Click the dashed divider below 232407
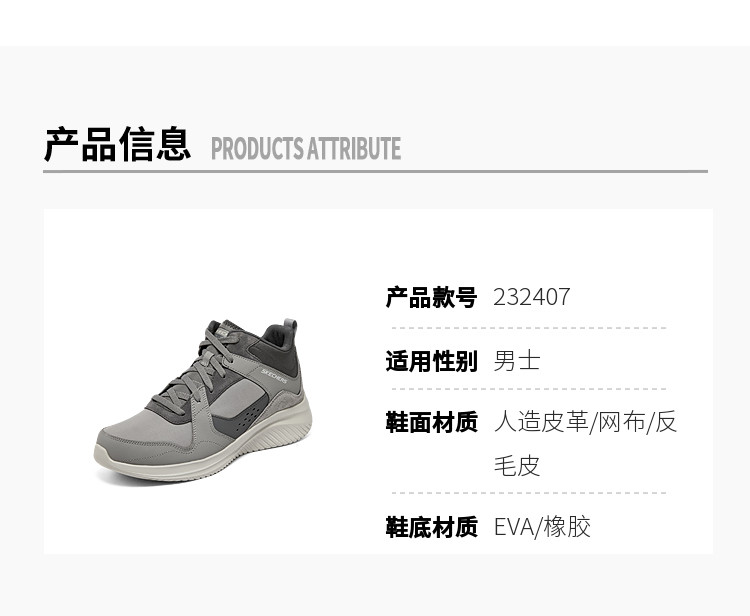Screen dimensions: 750x616 [529, 329]
